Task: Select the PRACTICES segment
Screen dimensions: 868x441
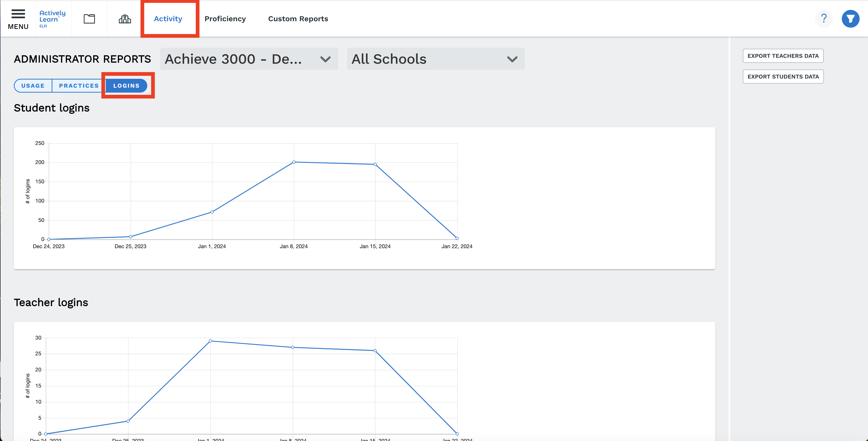Action: [79, 85]
